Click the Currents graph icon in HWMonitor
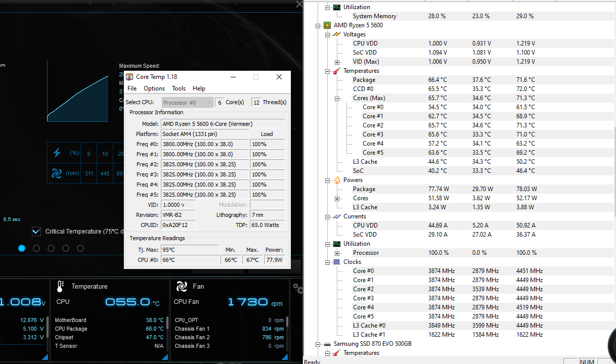 click(337, 216)
